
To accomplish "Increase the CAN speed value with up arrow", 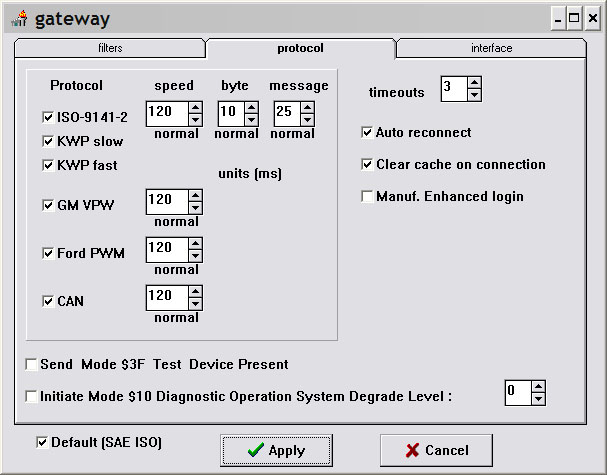I will 195,292.
